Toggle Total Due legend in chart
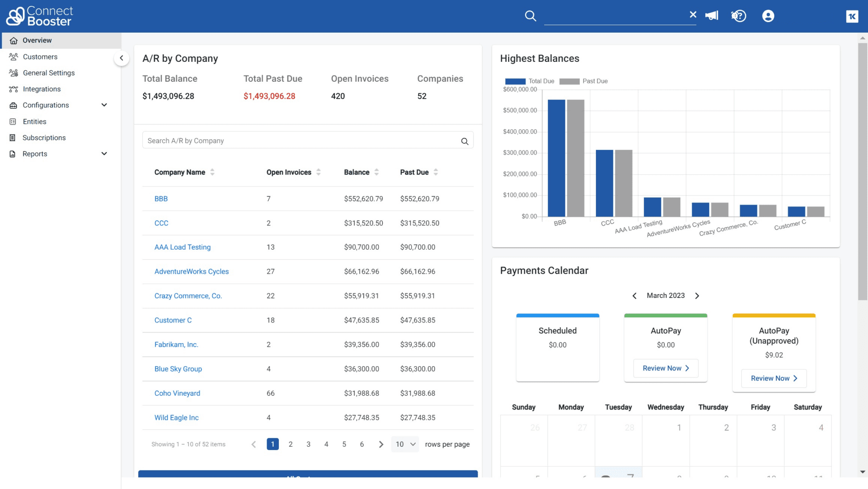The height and width of the screenshot is (489, 868). [515, 81]
